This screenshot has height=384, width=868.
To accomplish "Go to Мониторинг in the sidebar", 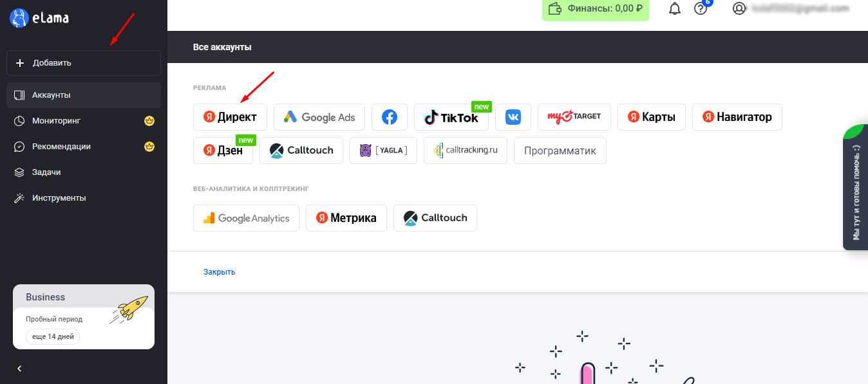I will pos(57,121).
